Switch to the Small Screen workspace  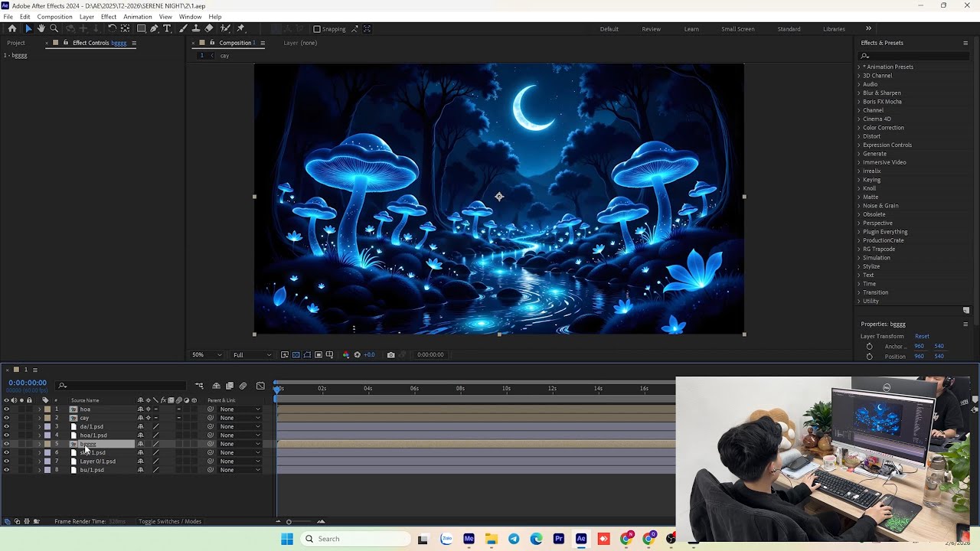tap(738, 29)
